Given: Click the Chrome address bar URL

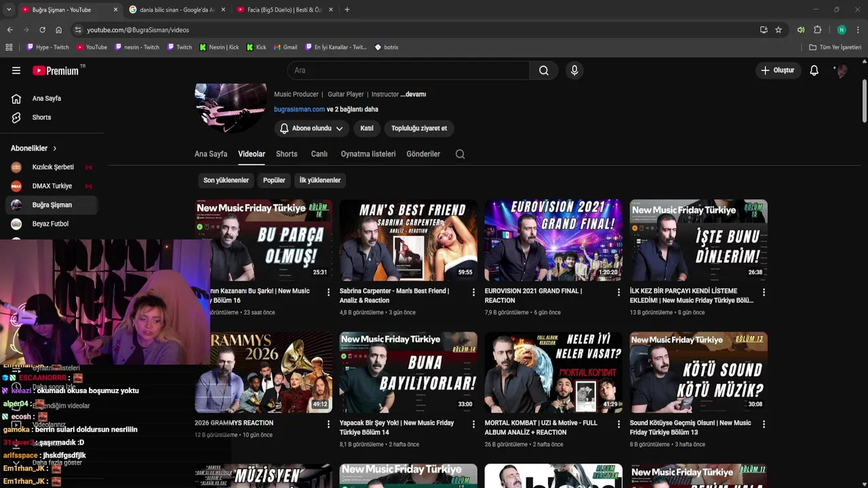Looking at the screenshot, I should point(138,30).
